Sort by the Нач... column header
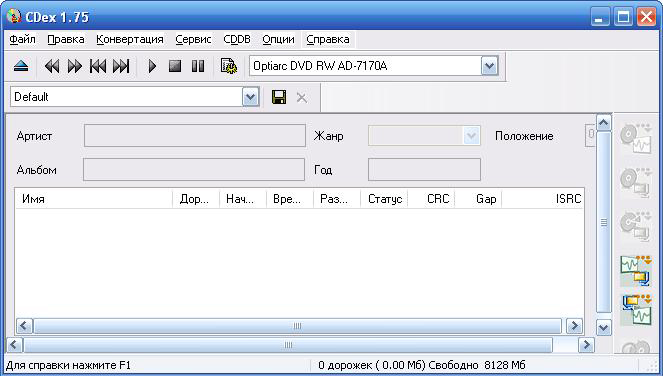The height and width of the screenshot is (376, 663). (243, 199)
